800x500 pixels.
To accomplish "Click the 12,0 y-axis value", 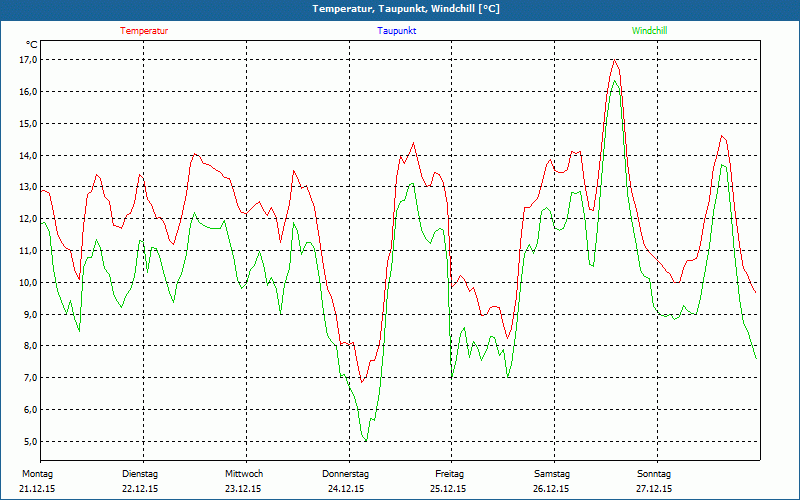I will point(28,219).
